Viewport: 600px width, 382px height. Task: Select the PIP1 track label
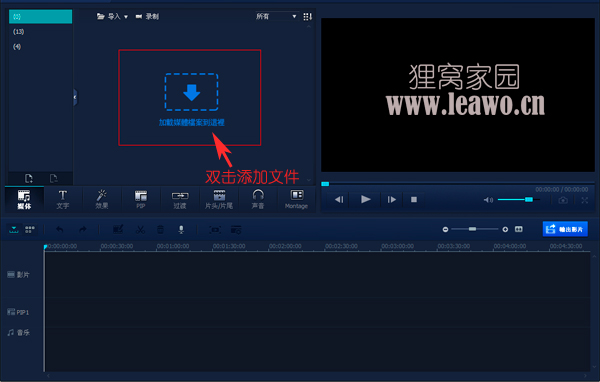18,312
